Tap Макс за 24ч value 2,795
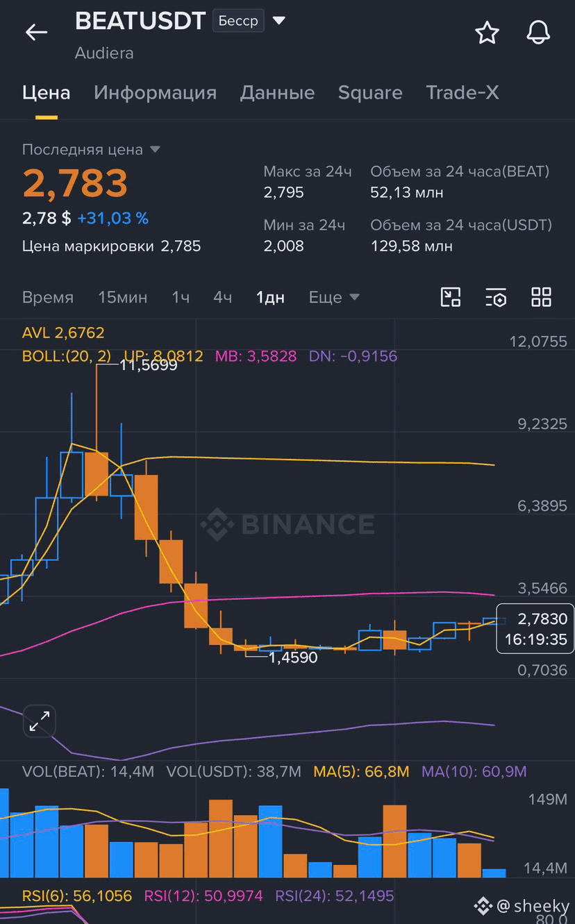The image size is (575, 924). 283,192
